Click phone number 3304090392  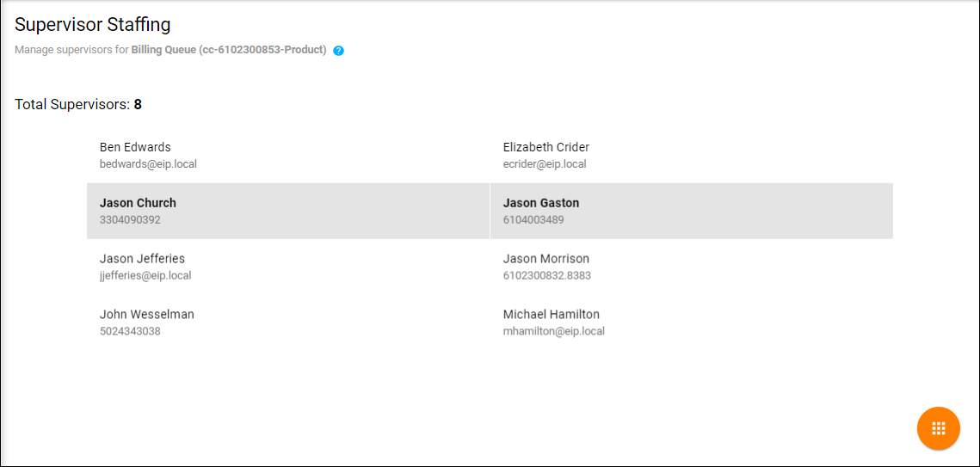tap(130, 219)
